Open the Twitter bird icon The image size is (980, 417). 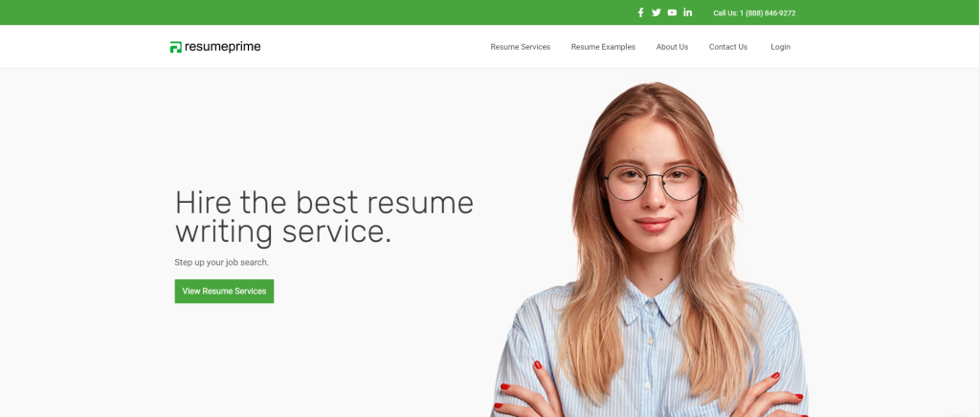(x=657, y=12)
